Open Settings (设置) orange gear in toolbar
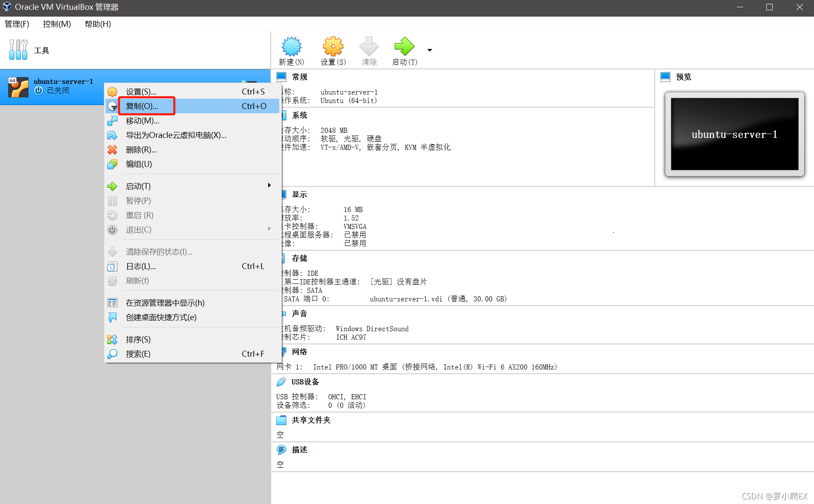The width and height of the screenshot is (814, 504). pos(333,46)
